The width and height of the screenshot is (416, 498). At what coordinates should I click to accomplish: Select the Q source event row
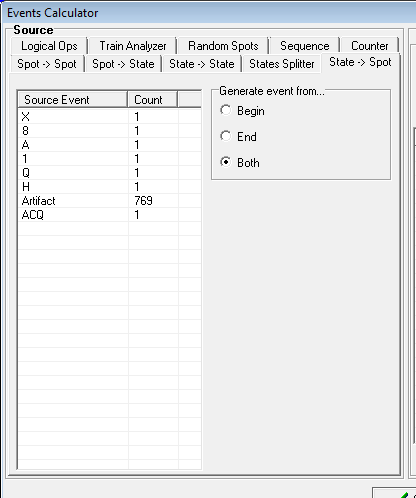[x=110, y=173]
